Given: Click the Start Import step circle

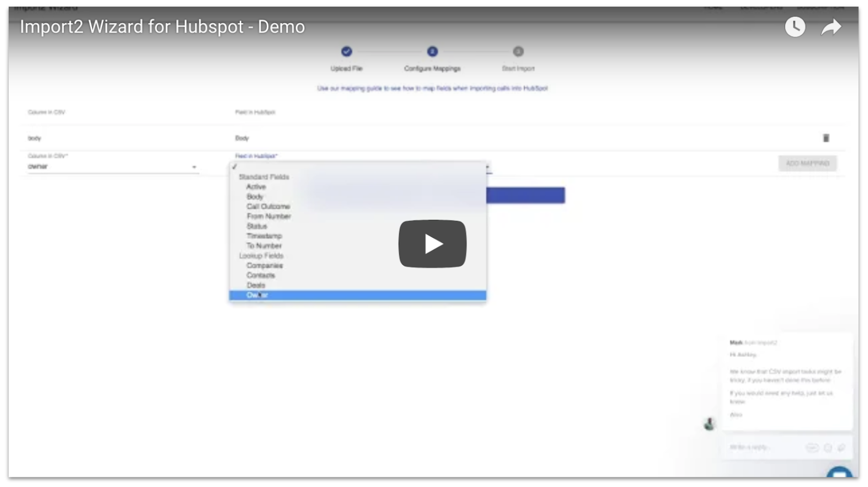Looking at the screenshot, I should pos(518,51).
